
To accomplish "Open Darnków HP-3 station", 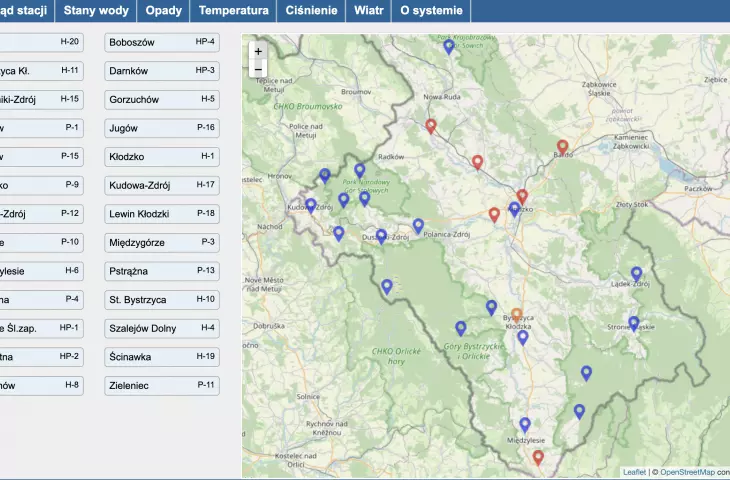I will click(162, 71).
